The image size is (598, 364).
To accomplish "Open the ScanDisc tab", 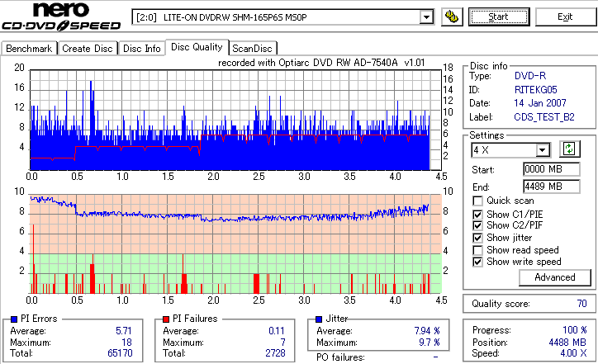I will point(252,49).
